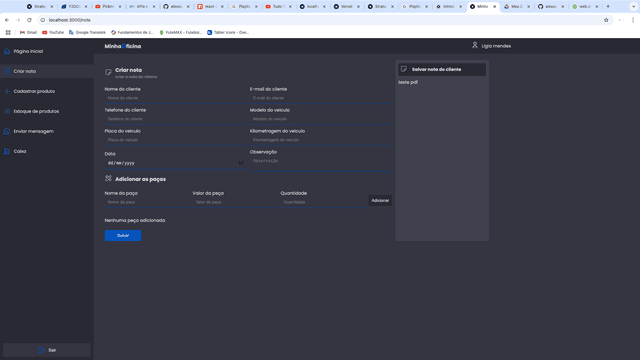
Task: Open a new browser tab
Action: coord(608,7)
